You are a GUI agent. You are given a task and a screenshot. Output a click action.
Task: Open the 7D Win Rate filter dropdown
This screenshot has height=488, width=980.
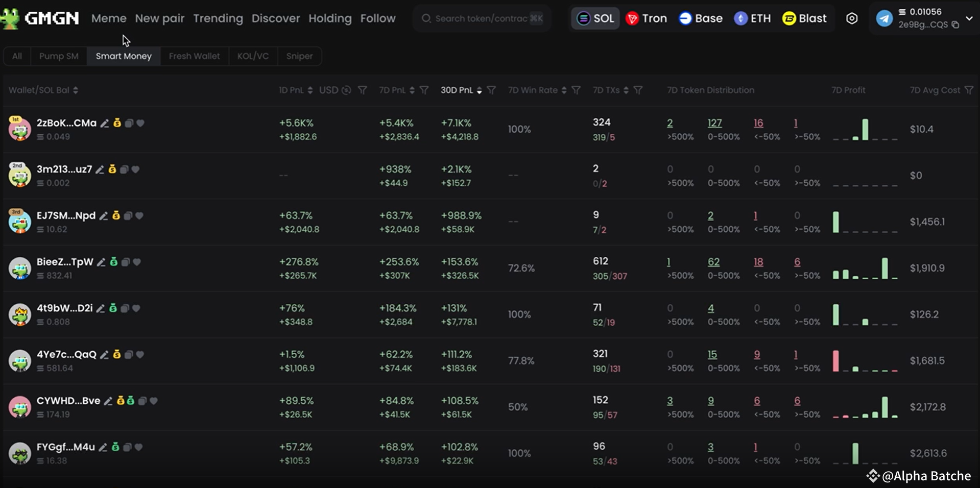tap(577, 90)
